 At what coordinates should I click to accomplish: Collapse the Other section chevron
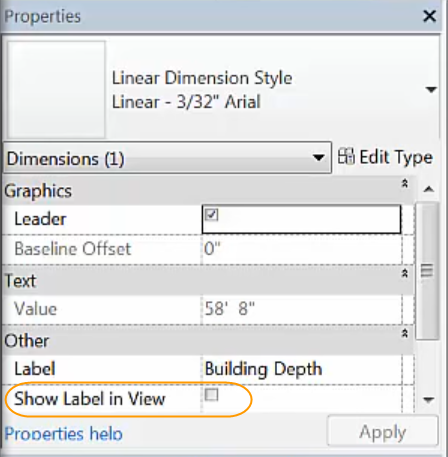click(405, 333)
